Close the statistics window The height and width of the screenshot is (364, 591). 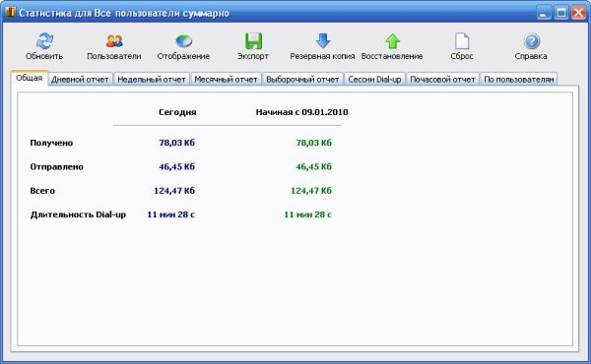(x=578, y=13)
